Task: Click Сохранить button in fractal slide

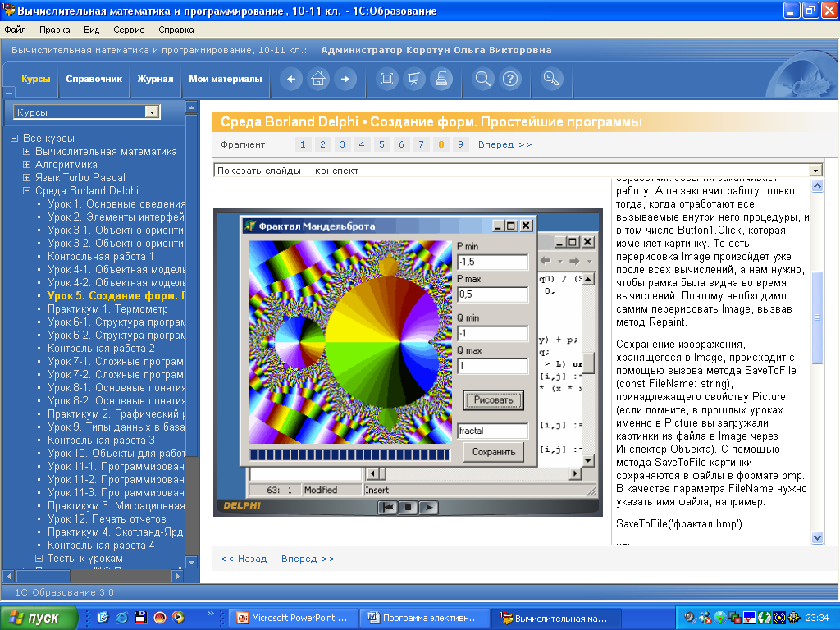Action: [493, 452]
